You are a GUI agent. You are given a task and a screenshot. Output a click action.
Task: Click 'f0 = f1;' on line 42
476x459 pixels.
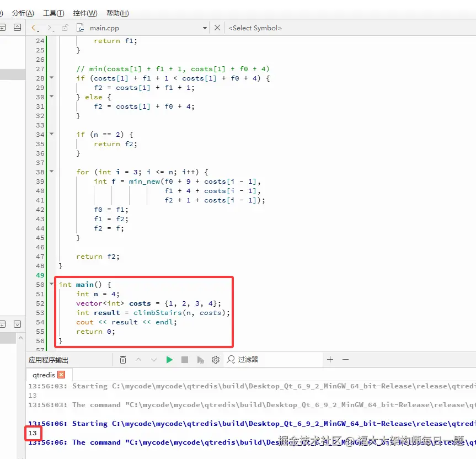(111, 210)
